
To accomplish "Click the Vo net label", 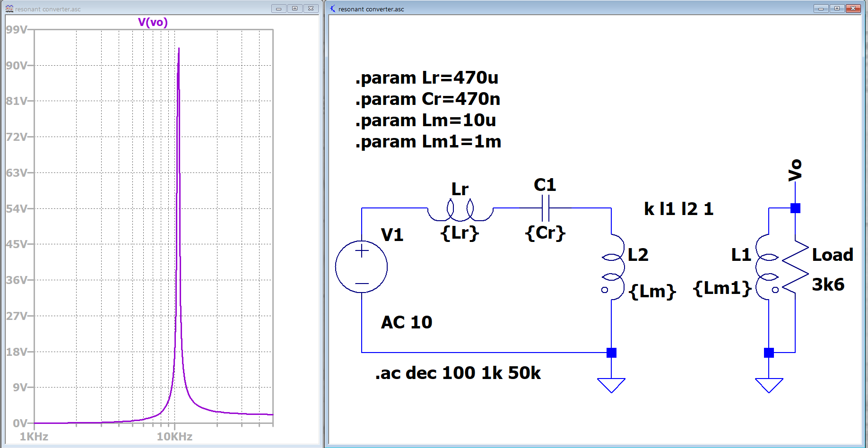I will tap(795, 170).
